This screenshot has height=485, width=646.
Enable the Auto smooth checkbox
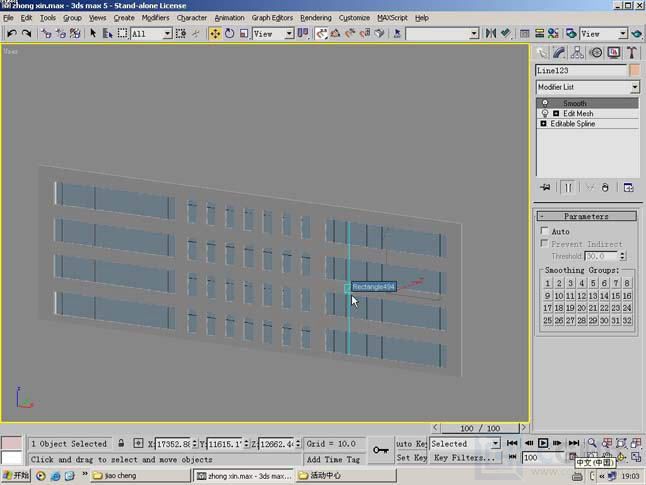(x=544, y=230)
